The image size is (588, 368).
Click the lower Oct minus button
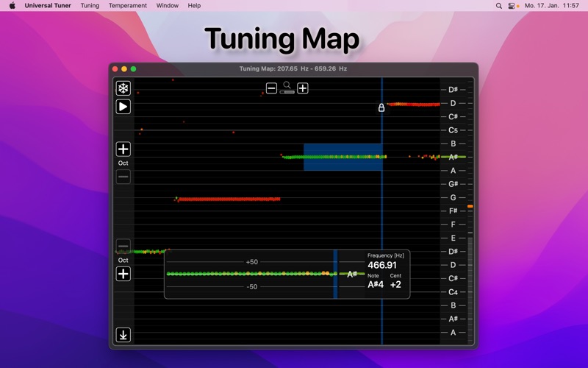pos(123,246)
